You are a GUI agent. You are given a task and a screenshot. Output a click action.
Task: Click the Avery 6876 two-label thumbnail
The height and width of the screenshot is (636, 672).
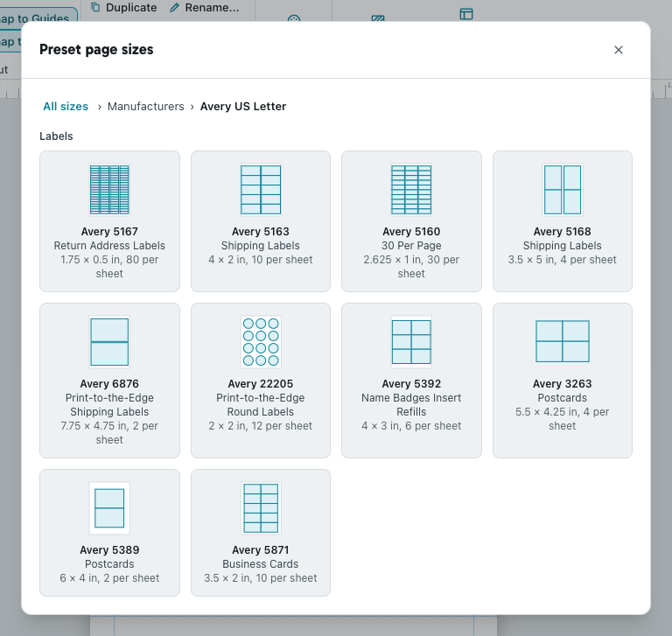(109, 342)
